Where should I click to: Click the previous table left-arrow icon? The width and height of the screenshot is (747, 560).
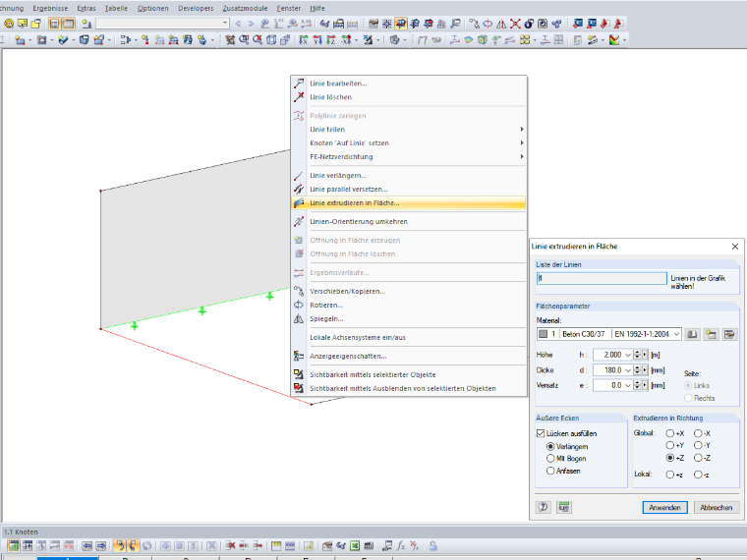point(86,545)
